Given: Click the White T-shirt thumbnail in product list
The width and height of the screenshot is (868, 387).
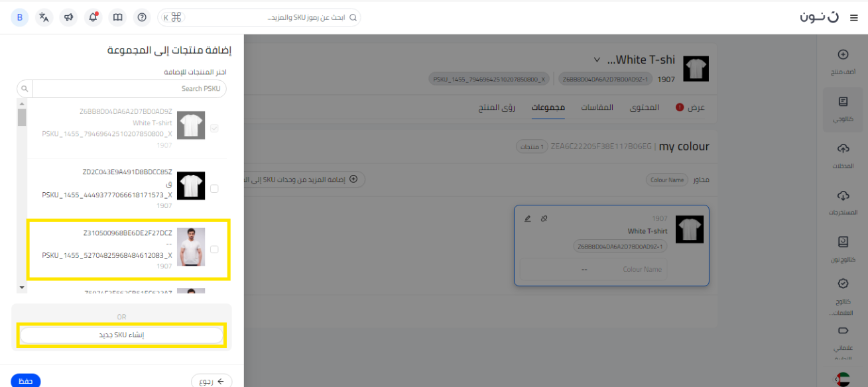Looking at the screenshot, I should [191, 125].
